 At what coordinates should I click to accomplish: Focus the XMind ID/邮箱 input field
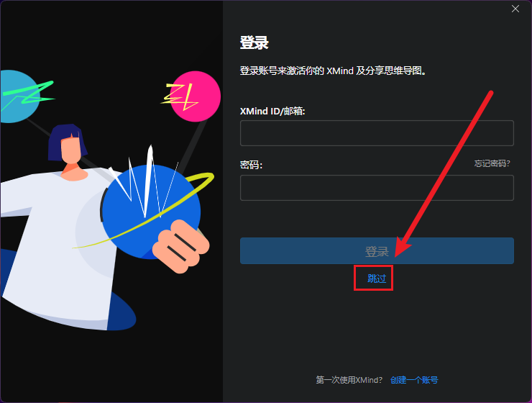point(377,133)
